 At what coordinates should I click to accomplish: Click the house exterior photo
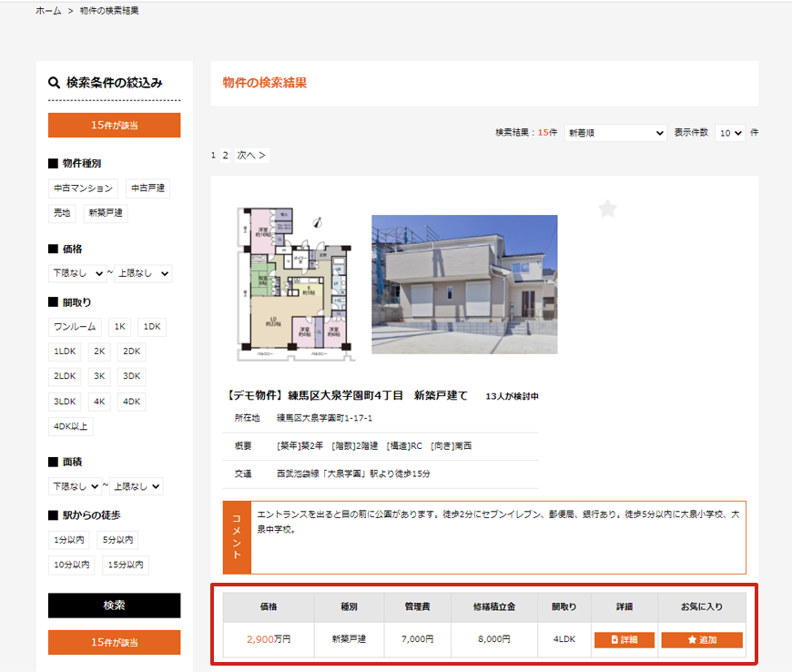coord(464,284)
